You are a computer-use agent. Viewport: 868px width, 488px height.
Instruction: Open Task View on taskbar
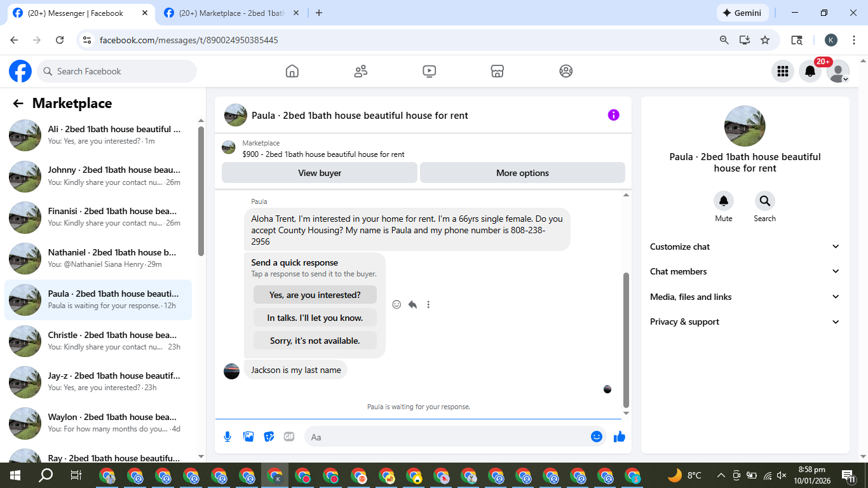pyautogui.click(x=76, y=475)
